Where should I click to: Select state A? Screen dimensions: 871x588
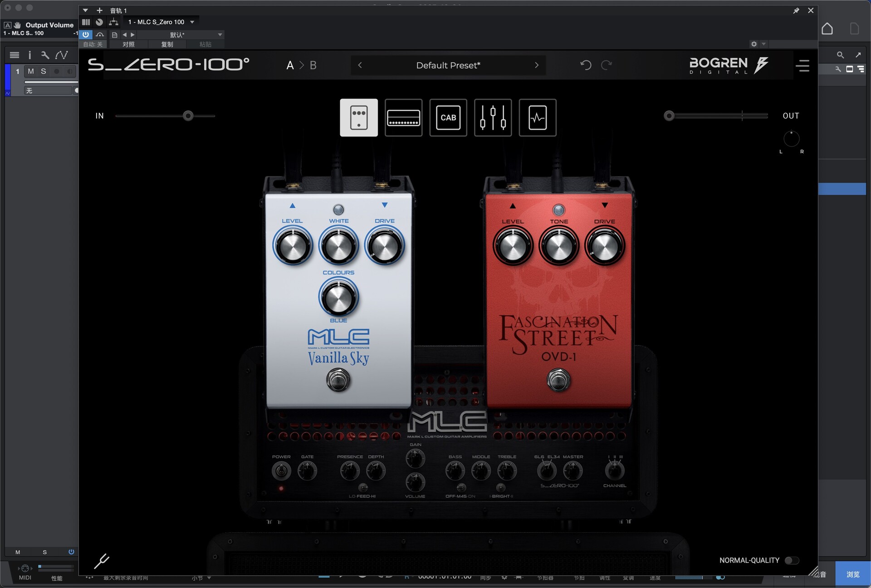click(290, 65)
